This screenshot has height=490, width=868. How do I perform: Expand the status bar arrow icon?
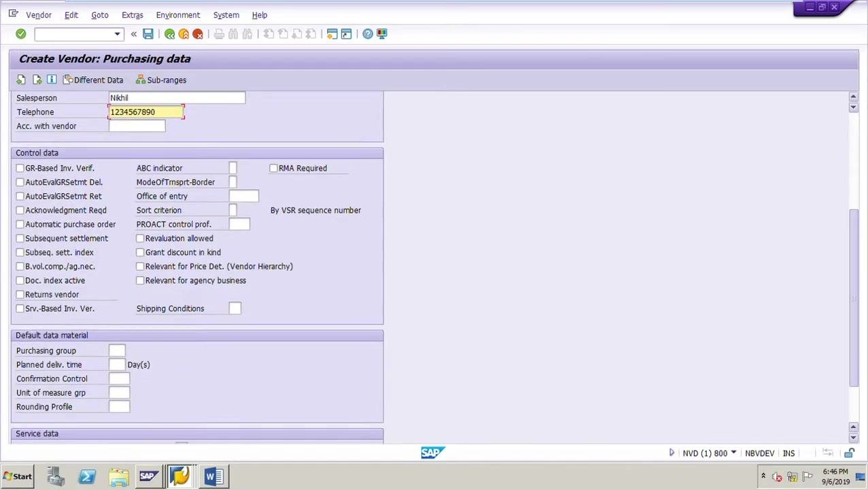coord(671,453)
